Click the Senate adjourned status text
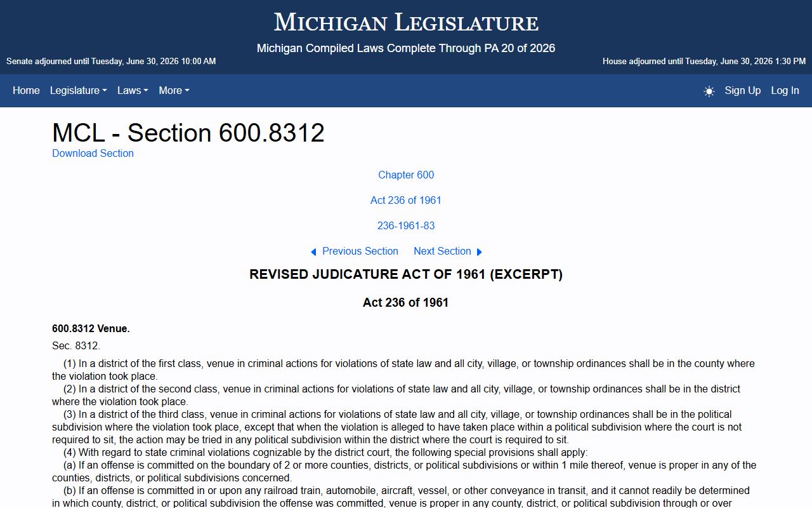 coord(111,62)
